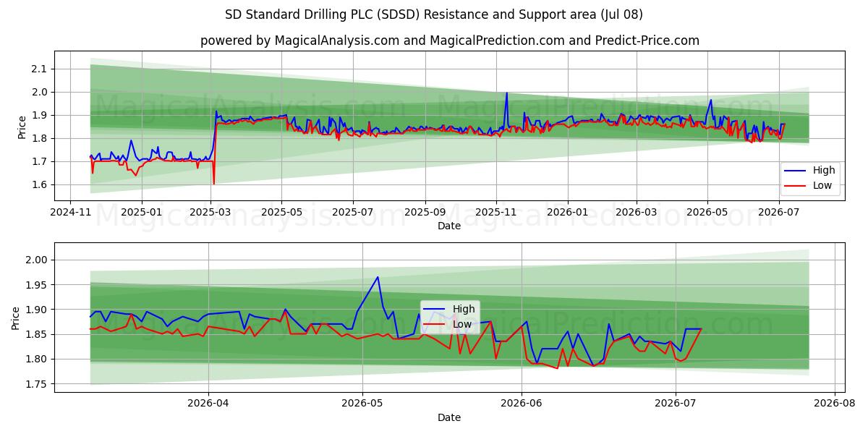The image size is (868, 434).
Task: Click the '2.00' price tick on lower chart
Action: [36, 260]
